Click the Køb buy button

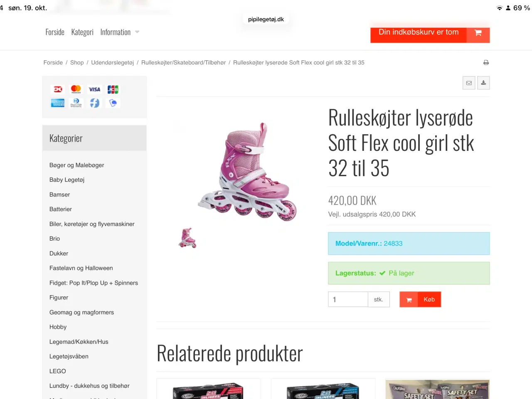[420, 300]
